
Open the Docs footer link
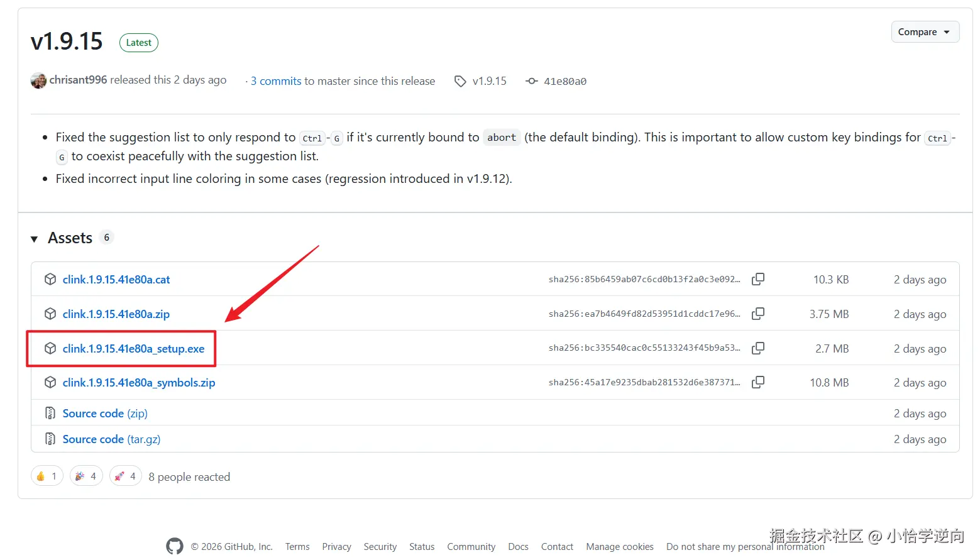click(x=518, y=547)
